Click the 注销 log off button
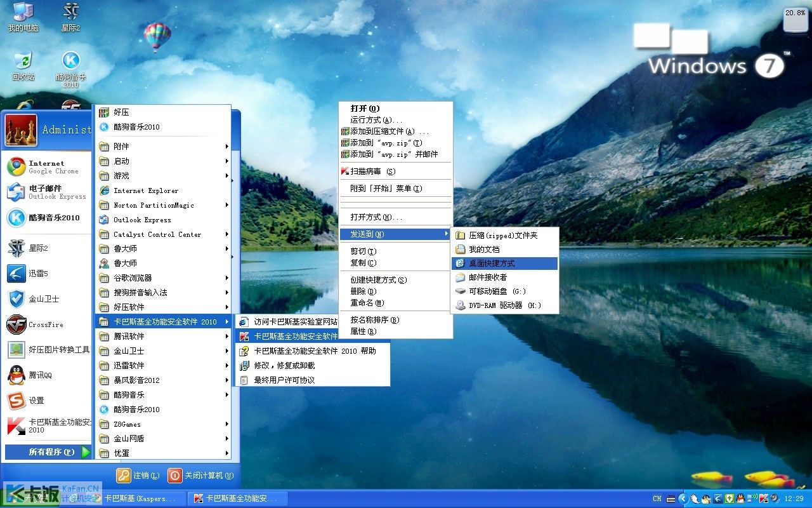The width and height of the screenshot is (812, 508). pyautogui.click(x=138, y=475)
